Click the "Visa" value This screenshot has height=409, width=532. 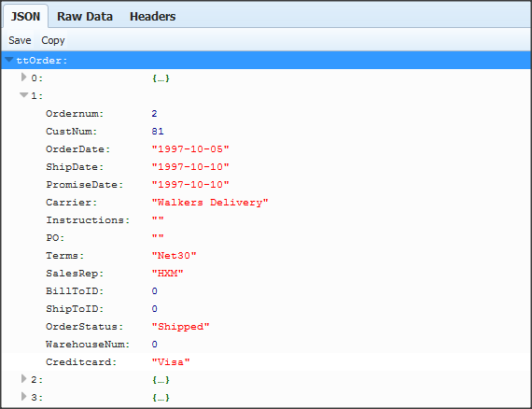pyautogui.click(x=171, y=362)
